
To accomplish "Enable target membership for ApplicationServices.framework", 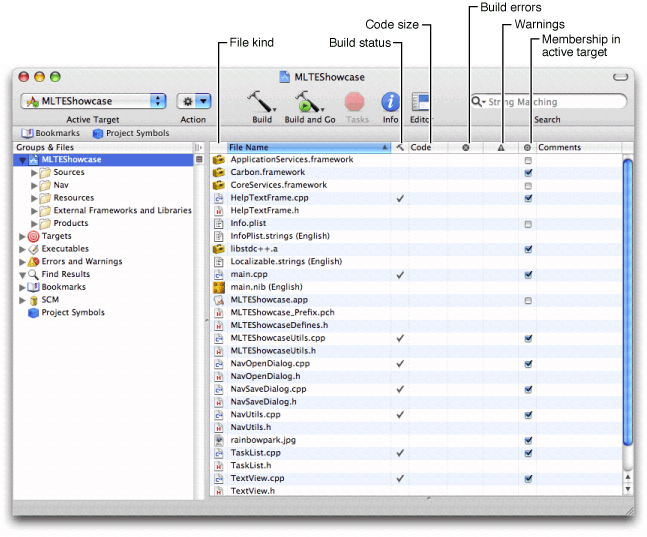I will pyautogui.click(x=528, y=160).
